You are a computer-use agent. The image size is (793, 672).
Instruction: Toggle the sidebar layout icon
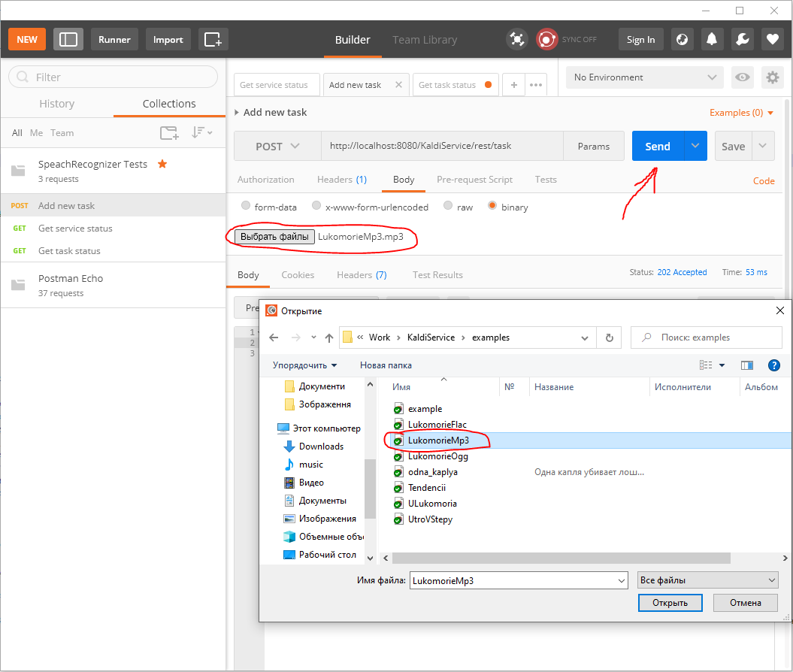(68, 39)
